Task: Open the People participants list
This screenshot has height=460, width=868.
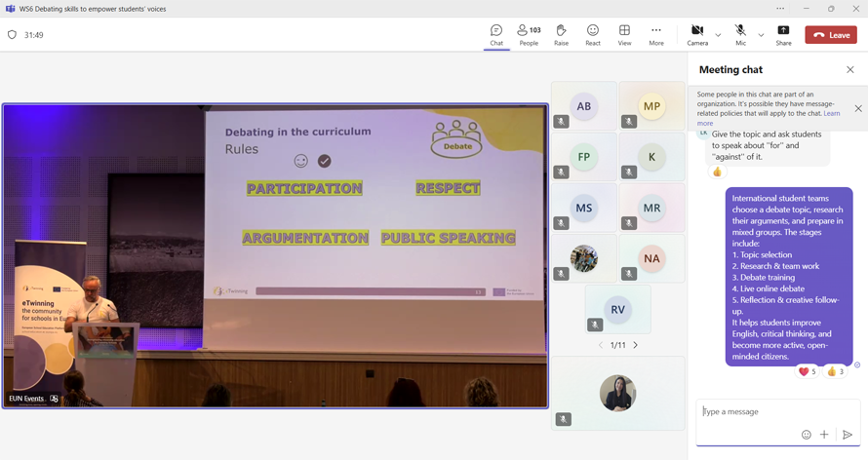Action: pos(529,35)
